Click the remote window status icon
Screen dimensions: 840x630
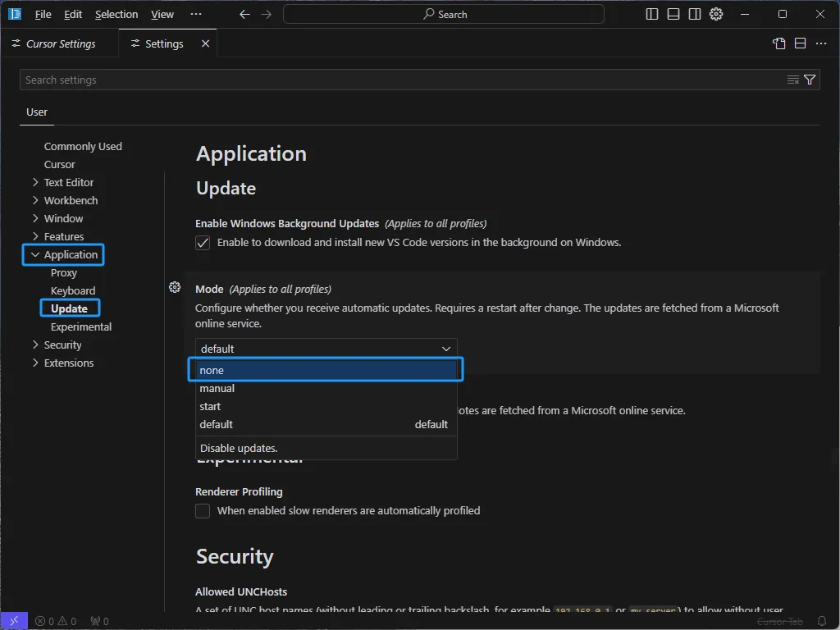(14, 621)
